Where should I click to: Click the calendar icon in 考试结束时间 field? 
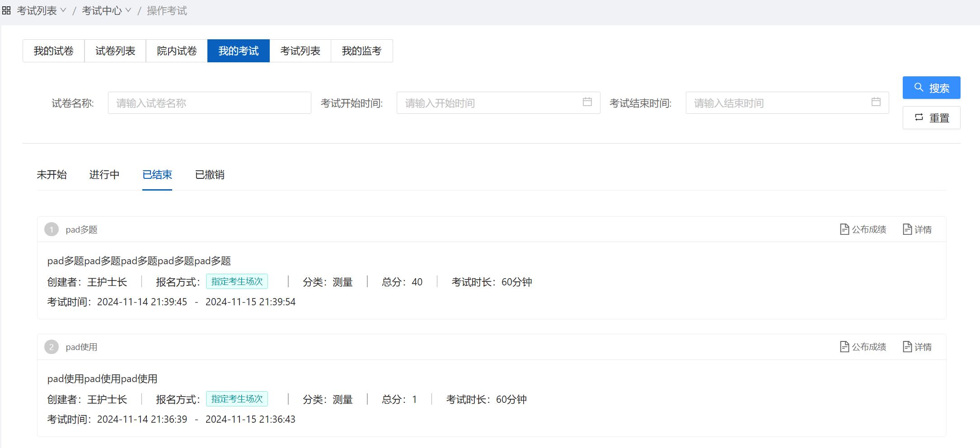876,102
